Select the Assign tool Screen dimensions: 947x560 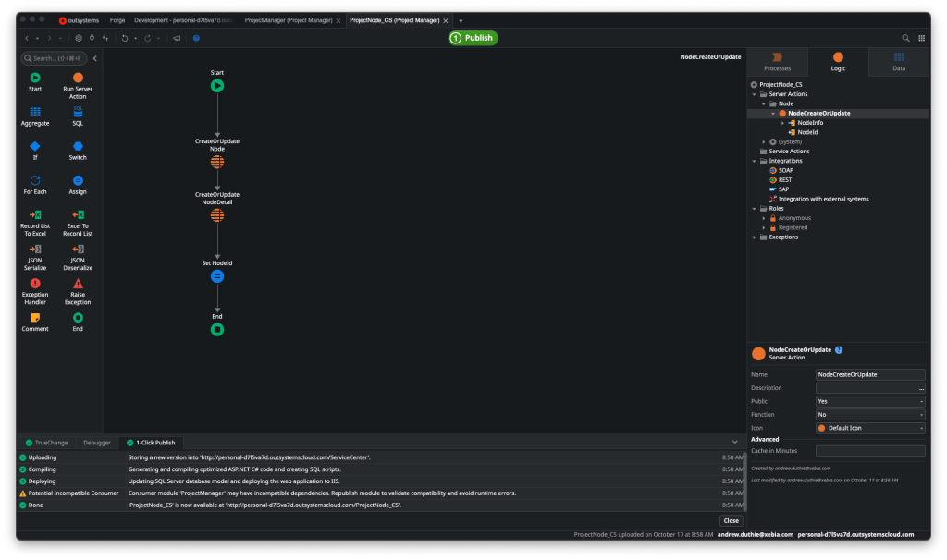pyautogui.click(x=78, y=185)
